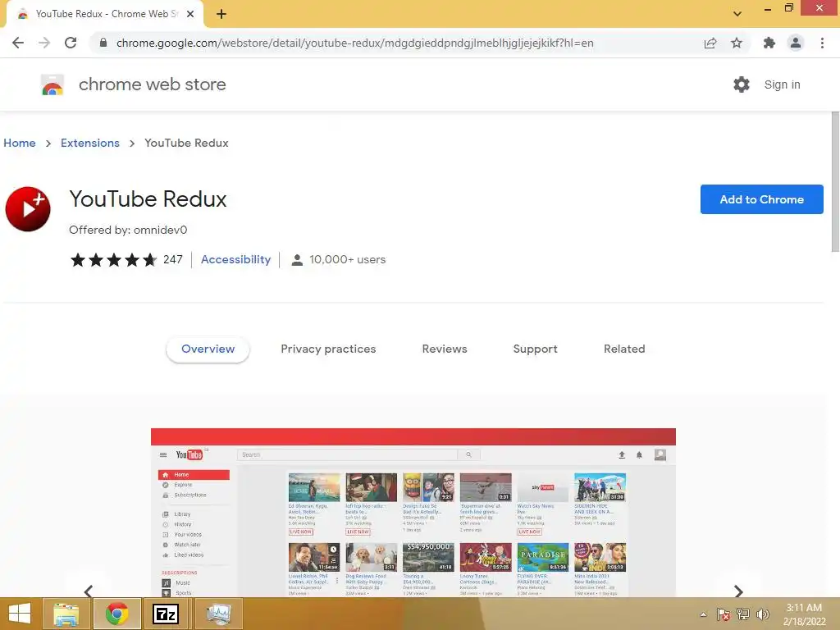Click the padlock site info icon
The height and width of the screenshot is (630, 840).
click(103, 43)
